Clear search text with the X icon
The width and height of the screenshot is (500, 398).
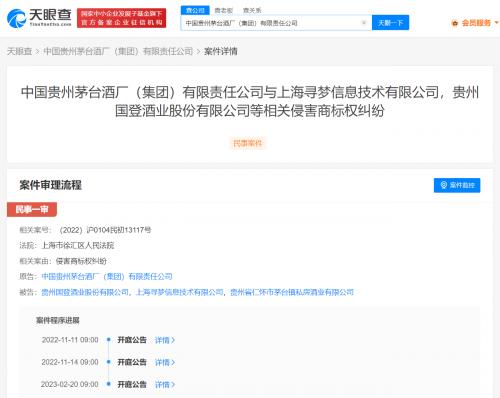364,23
